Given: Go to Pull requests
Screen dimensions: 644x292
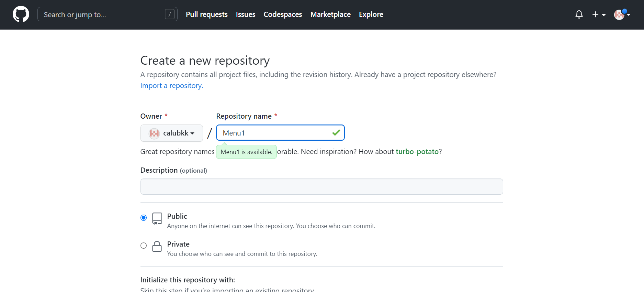Looking at the screenshot, I should [207, 14].
